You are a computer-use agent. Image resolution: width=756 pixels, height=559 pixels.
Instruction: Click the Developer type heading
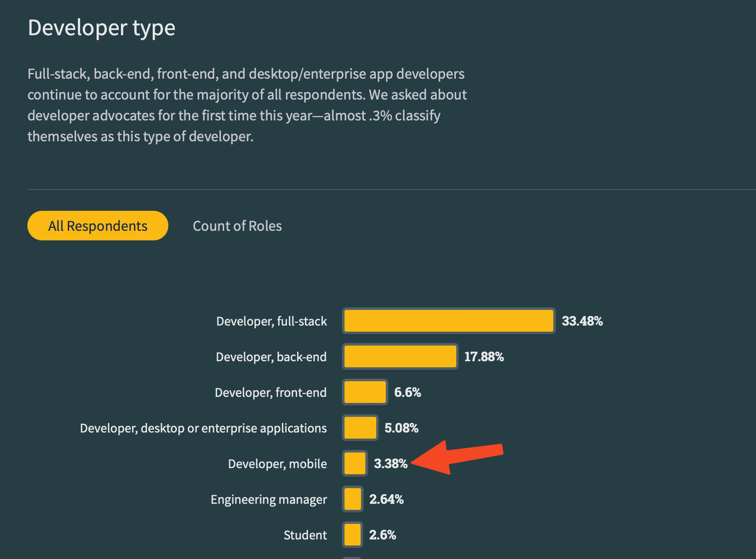(x=102, y=28)
